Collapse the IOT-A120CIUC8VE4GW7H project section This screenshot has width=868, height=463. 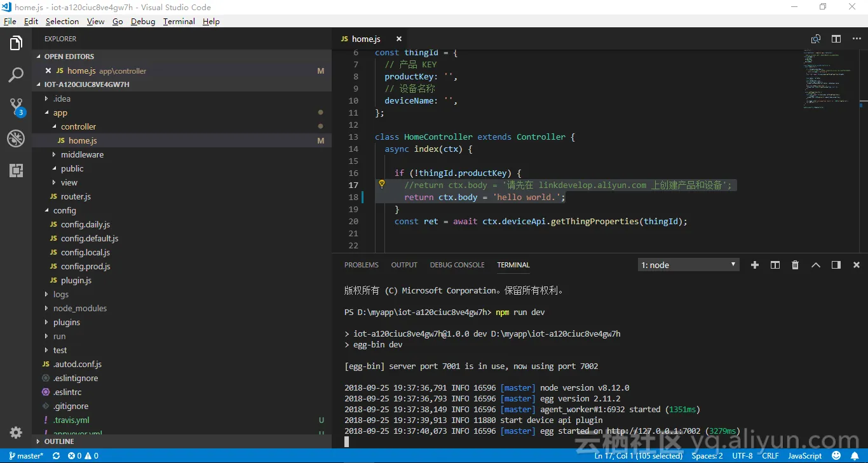(182, 84)
